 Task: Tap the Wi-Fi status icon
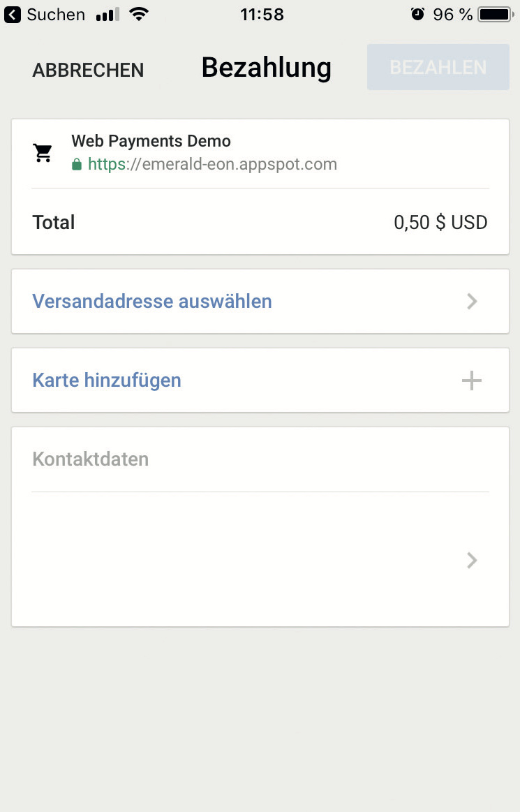coord(140,14)
